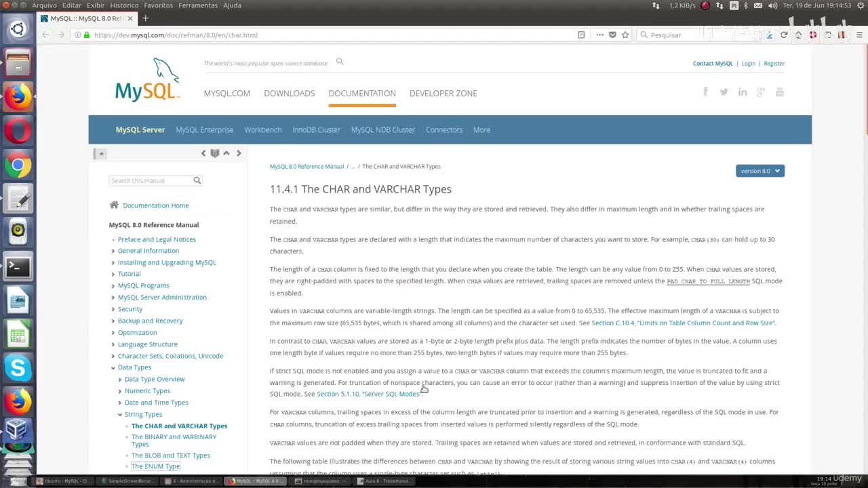The image size is (868, 488).
Task: Select the DOWNLOADS top navigation item
Action: [290, 94]
